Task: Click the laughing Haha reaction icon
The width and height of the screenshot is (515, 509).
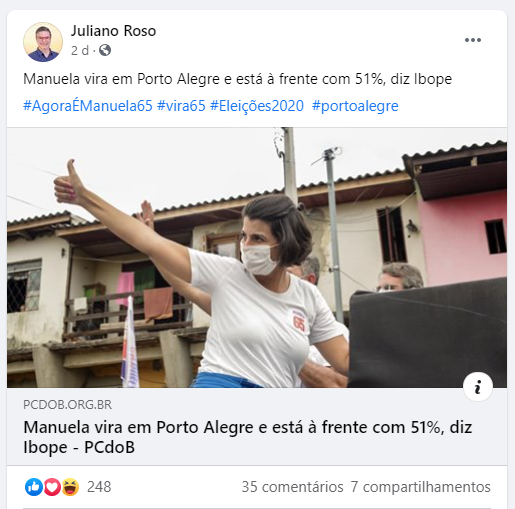Action: pos(70,487)
